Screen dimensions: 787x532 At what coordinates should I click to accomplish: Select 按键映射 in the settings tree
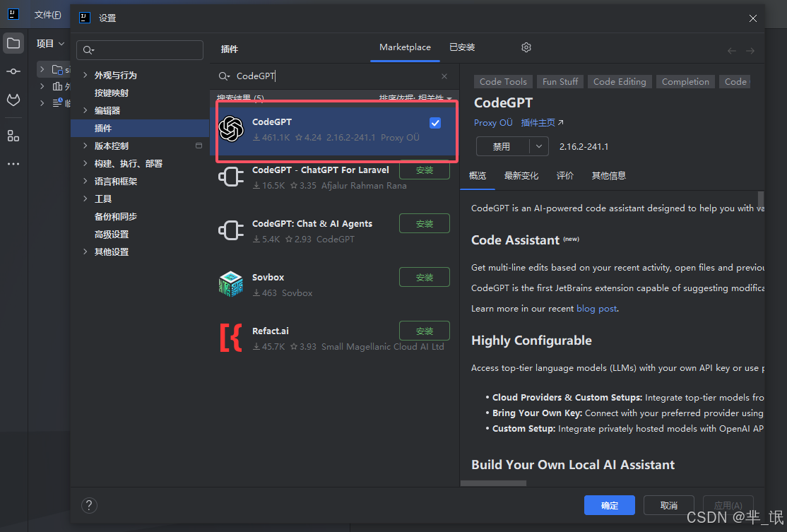(x=112, y=93)
